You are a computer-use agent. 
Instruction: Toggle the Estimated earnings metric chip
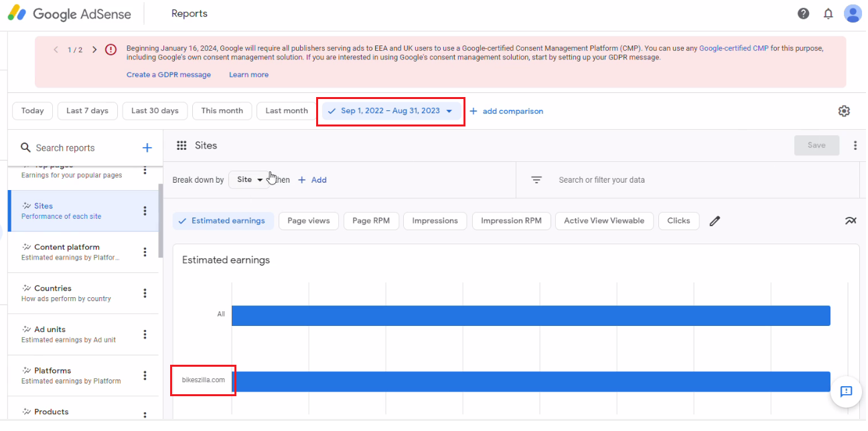(224, 221)
